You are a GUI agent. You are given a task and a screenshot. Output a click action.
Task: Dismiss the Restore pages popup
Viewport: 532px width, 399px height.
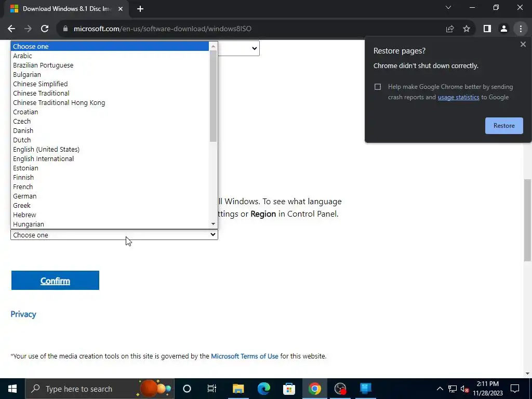pyautogui.click(x=523, y=44)
